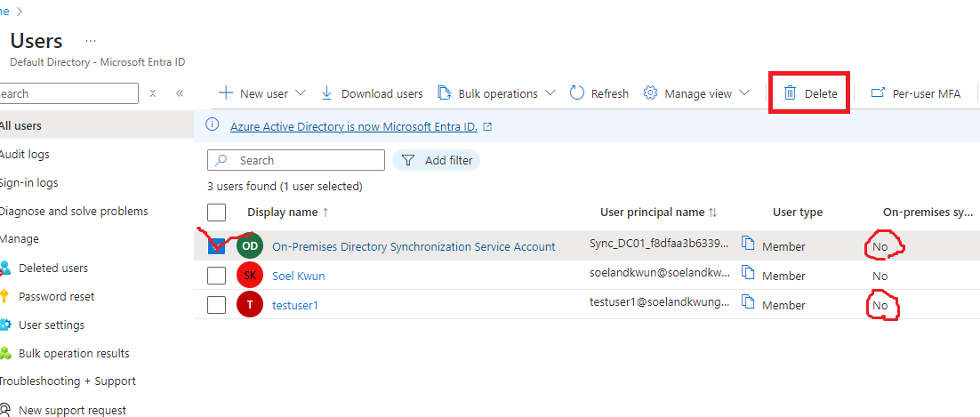Click the Add filter button
The width and height of the screenshot is (980, 417).
(x=437, y=160)
